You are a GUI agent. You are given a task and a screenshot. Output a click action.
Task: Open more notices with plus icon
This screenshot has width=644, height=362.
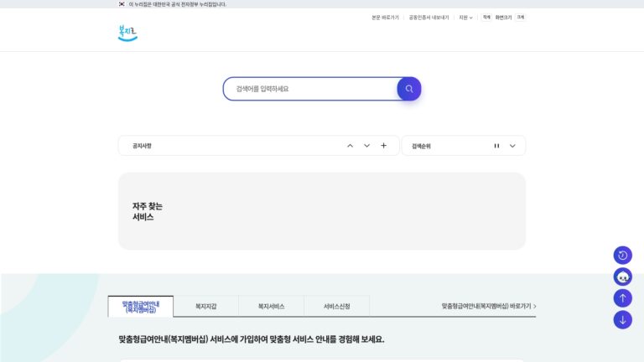pyautogui.click(x=383, y=145)
